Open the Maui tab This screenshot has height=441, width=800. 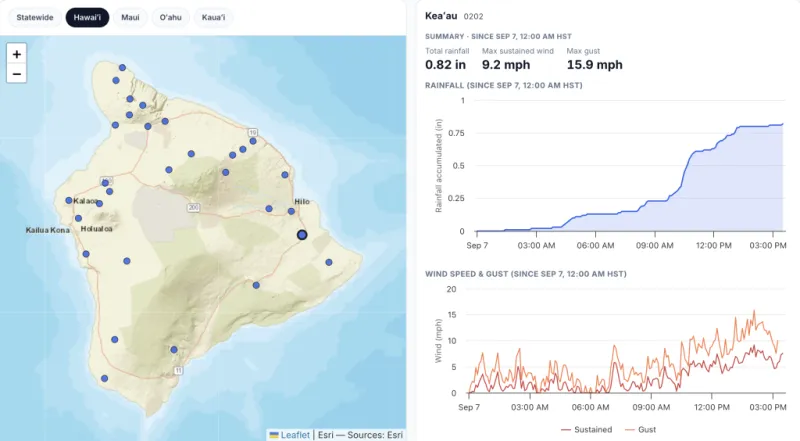pyautogui.click(x=130, y=17)
